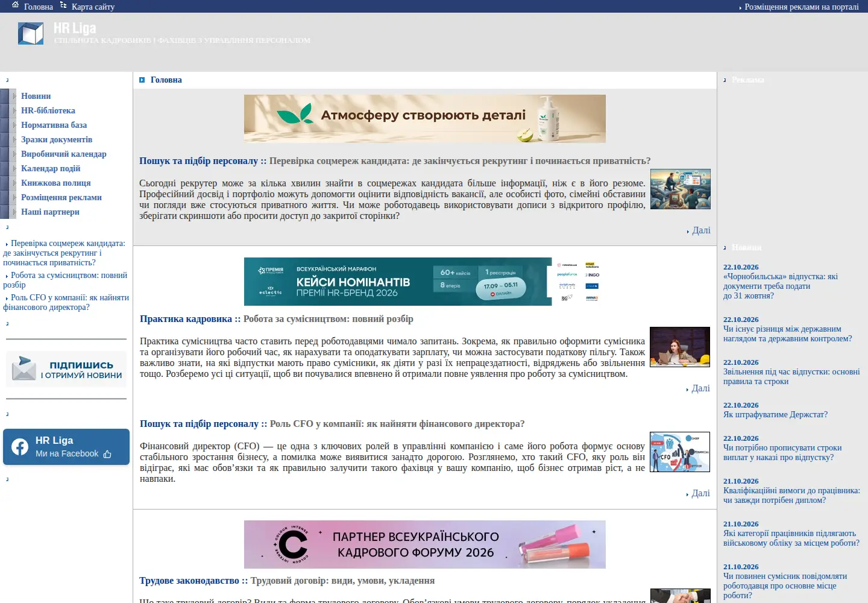Viewport: 868px width, 603px height.
Task: Open article headline about перевірка соцмереж кандидата
Action: coord(460,161)
